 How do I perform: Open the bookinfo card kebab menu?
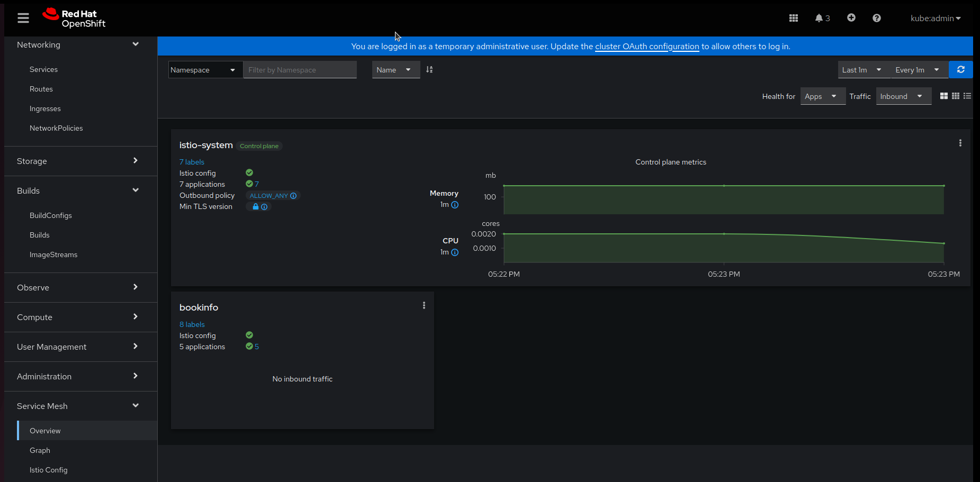pyautogui.click(x=424, y=305)
